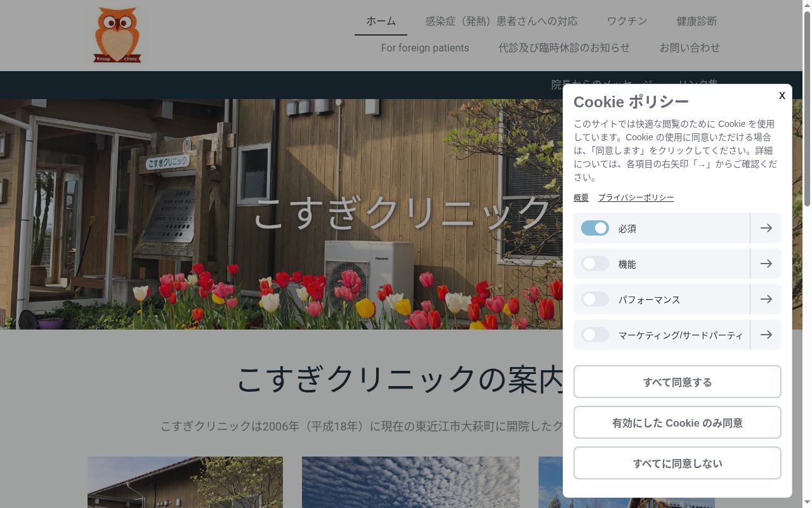Expand details arrow for 必須

pos(766,228)
